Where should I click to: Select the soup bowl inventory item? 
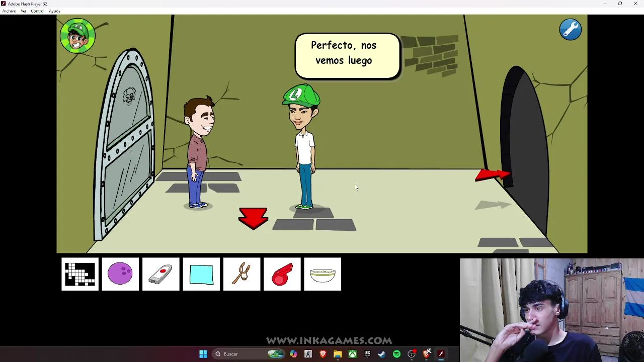(323, 274)
